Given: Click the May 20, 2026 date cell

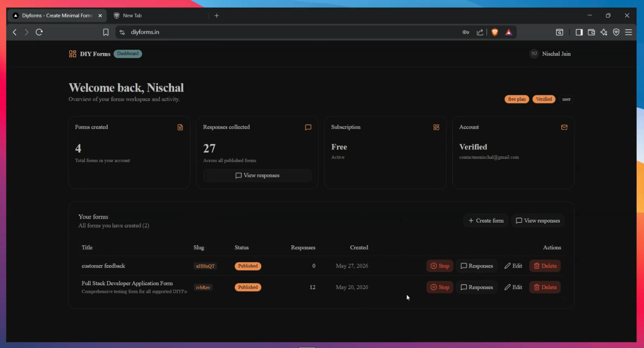Looking at the screenshot, I should [x=352, y=287].
